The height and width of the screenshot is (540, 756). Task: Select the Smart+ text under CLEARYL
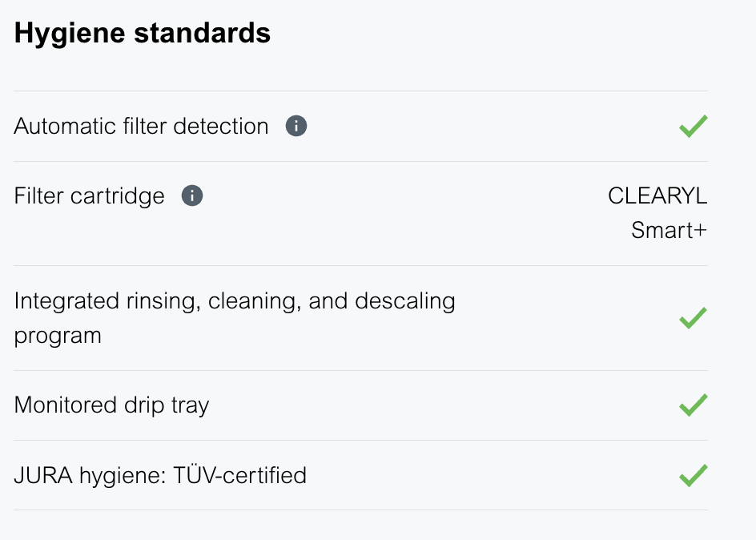[669, 231]
